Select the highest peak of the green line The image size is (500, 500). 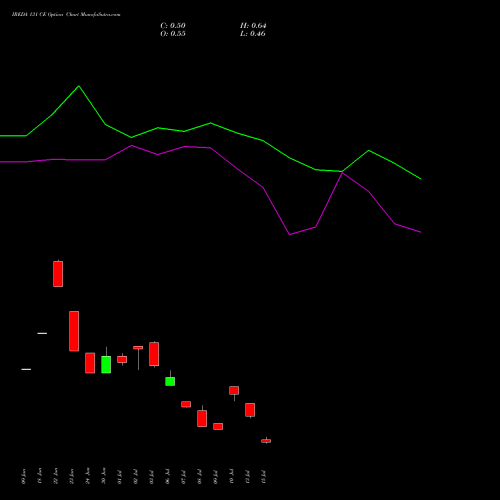point(79,86)
